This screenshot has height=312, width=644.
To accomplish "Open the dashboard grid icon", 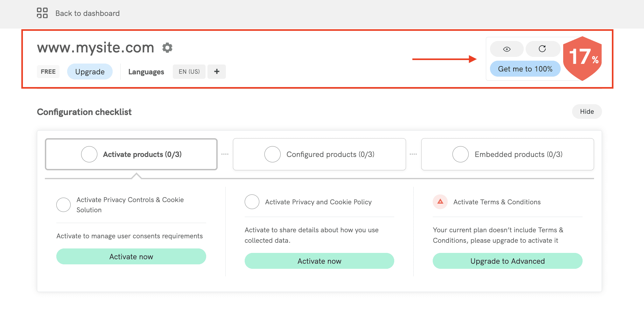I will click(x=42, y=13).
